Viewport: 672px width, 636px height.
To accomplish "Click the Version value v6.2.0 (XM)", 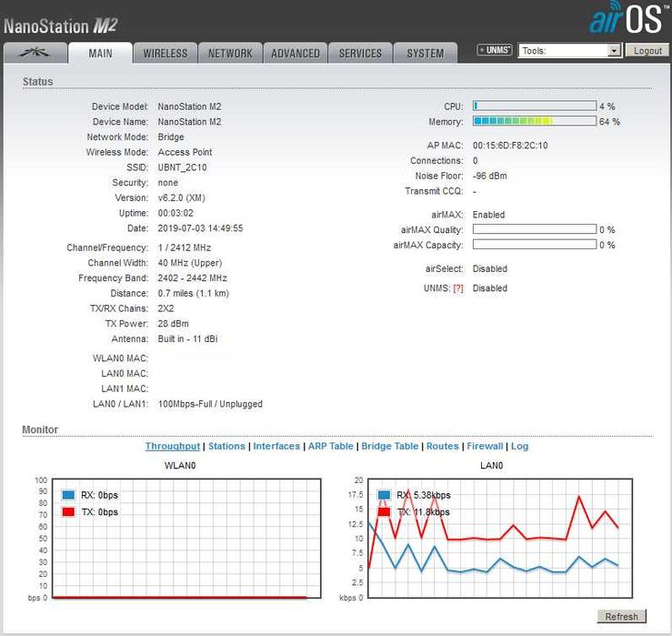I will (x=181, y=197).
